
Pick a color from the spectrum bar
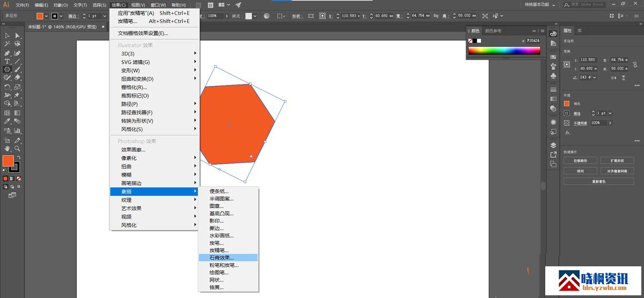pos(504,51)
